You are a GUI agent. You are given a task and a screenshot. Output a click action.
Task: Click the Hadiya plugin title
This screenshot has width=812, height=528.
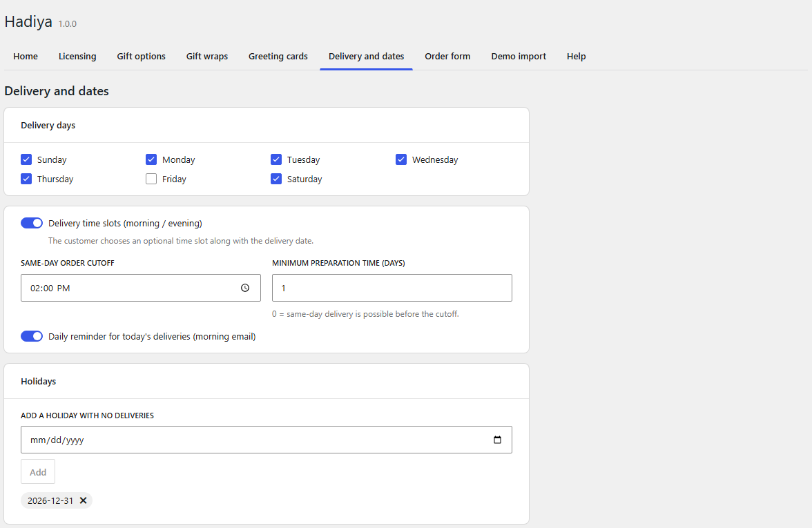coord(28,22)
